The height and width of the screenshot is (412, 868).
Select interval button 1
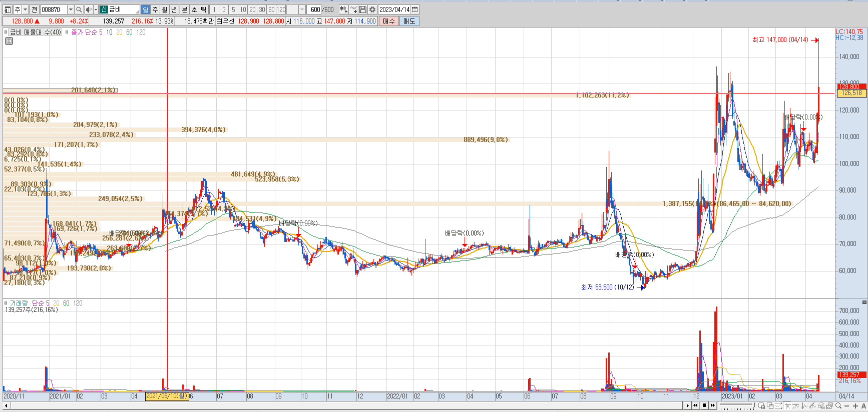coord(214,9)
